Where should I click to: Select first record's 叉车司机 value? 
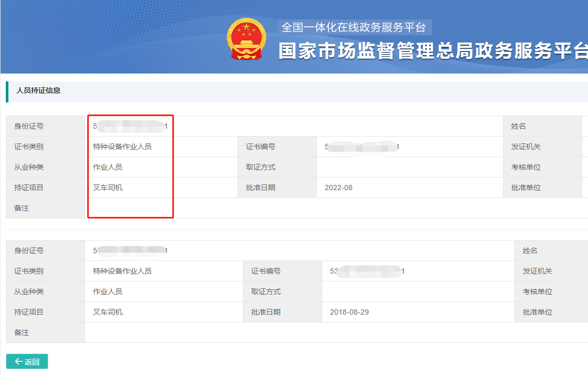pyautogui.click(x=108, y=187)
